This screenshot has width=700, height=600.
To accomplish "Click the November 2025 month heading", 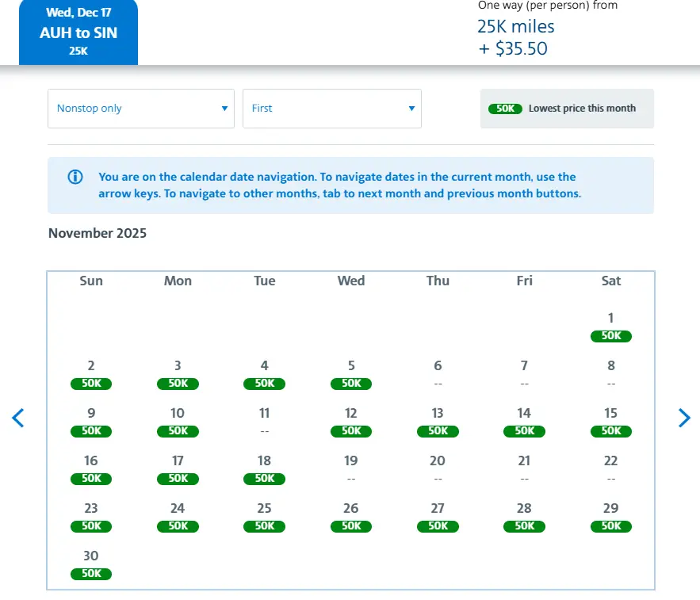I will pyautogui.click(x=98, y=233).
